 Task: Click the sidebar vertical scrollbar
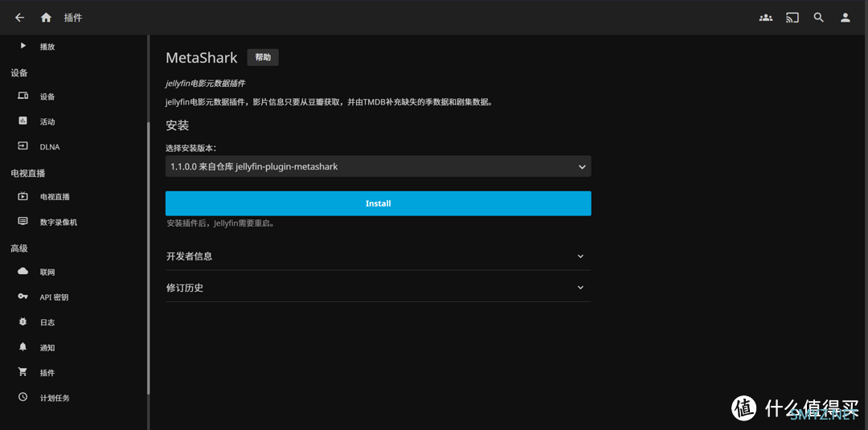(x=149, y=257)
